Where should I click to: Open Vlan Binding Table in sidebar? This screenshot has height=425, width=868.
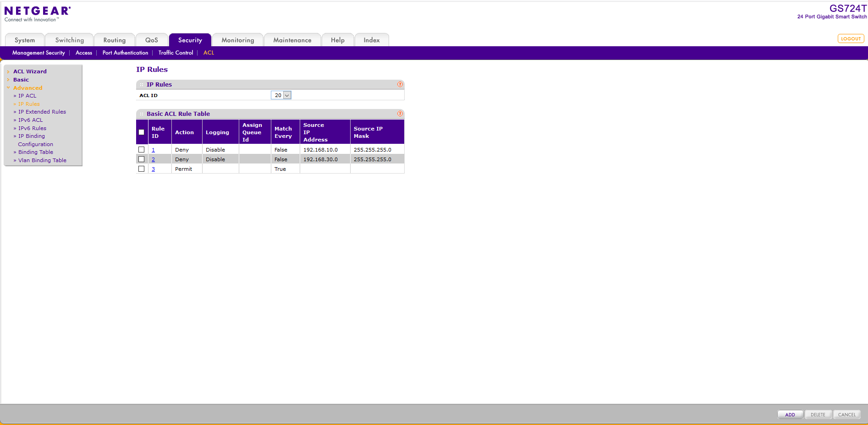[42, 160]
